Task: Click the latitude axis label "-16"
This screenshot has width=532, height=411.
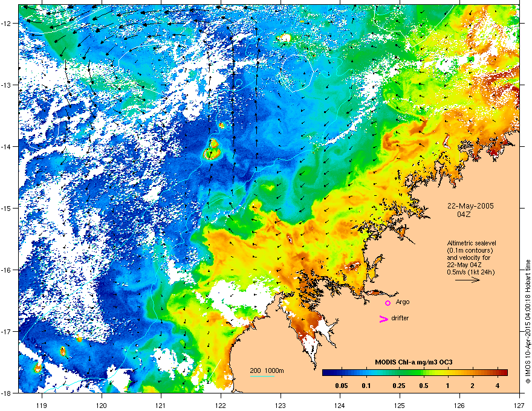Action: [x=6, y=270]
